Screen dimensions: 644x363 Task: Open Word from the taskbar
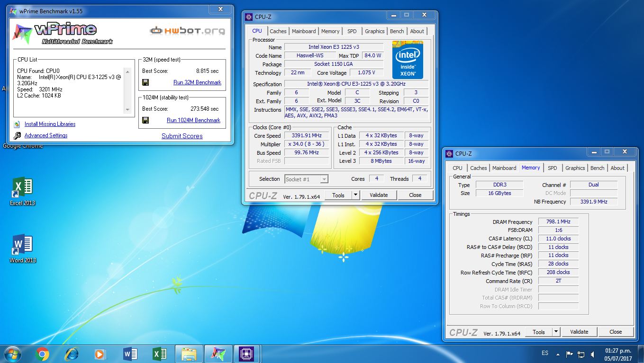click(130, 354)
